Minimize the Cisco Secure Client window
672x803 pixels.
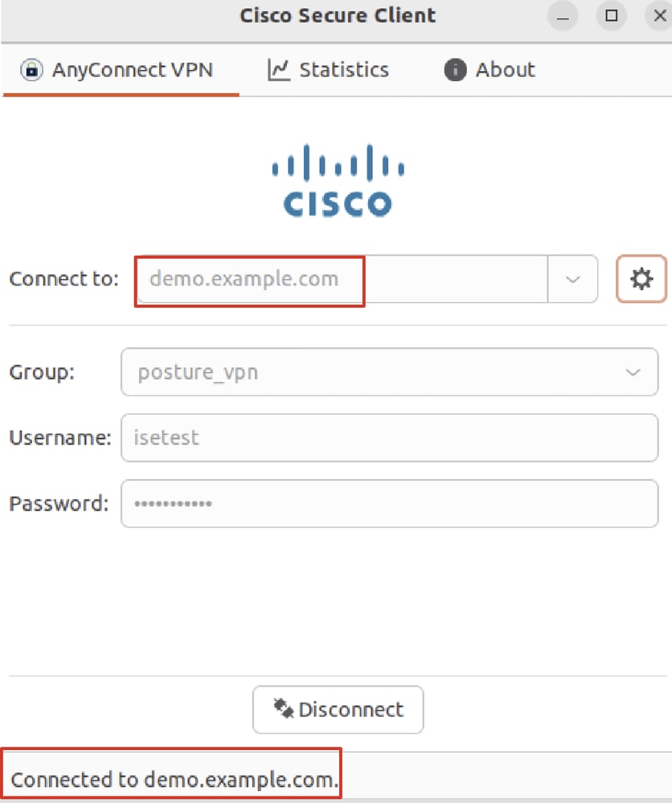(563, 15)
